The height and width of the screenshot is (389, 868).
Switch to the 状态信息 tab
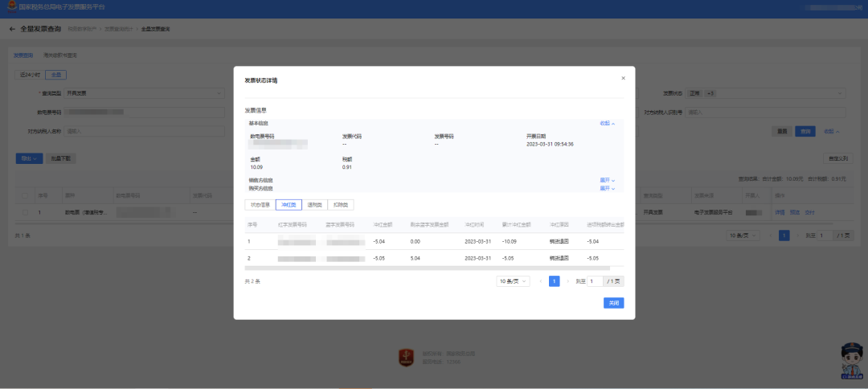(260, 205)
